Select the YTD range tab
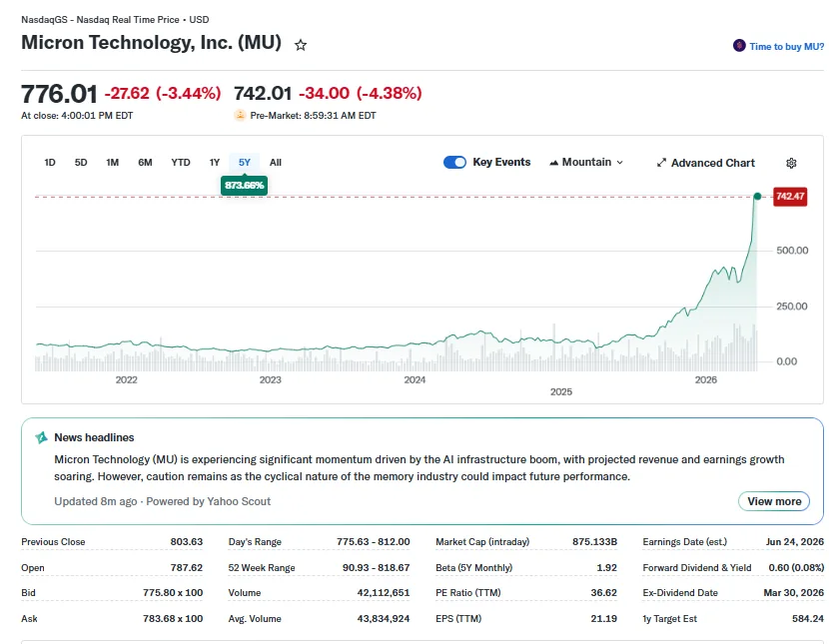The width and height of the screenshot is (829, 644). click(181, 162)
